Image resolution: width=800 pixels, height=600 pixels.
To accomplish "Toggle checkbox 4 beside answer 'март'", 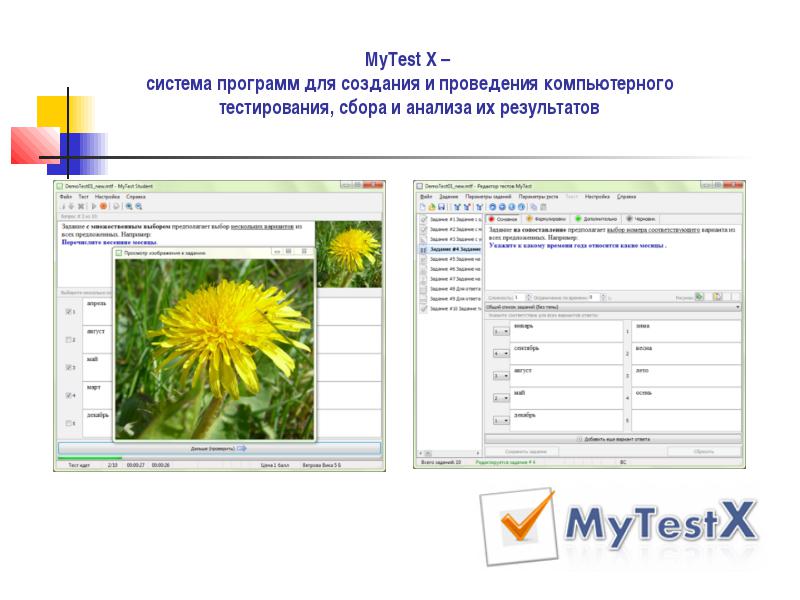I will (x=69, y=395).
